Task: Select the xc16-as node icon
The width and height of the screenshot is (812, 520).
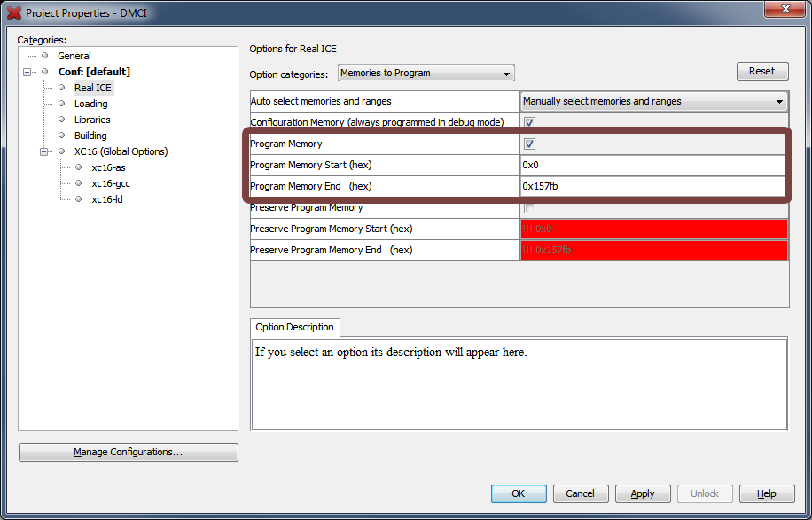Action: tap(78, 167)
